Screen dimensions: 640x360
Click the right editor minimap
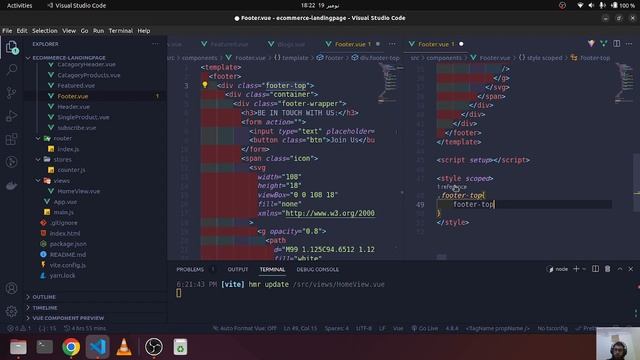[624, 84]
